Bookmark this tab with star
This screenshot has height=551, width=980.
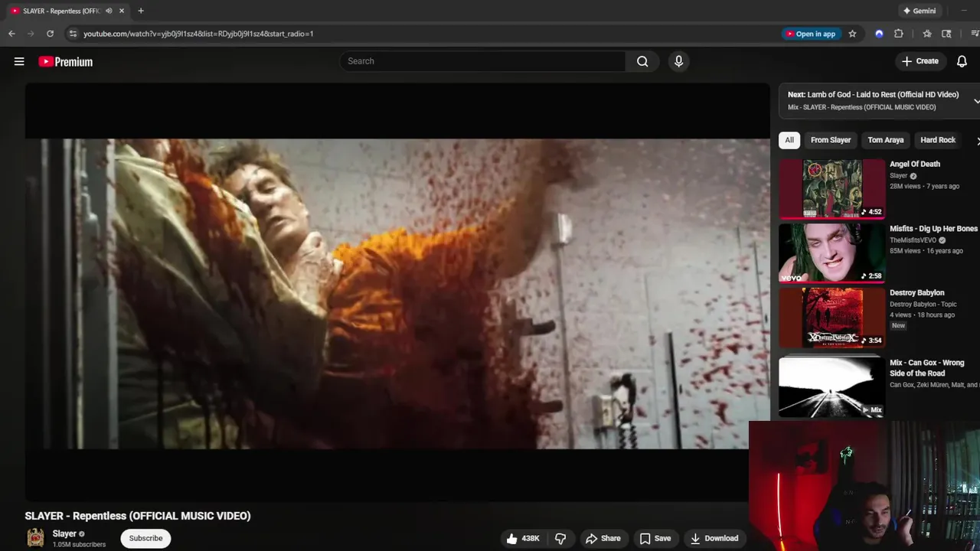852,34
